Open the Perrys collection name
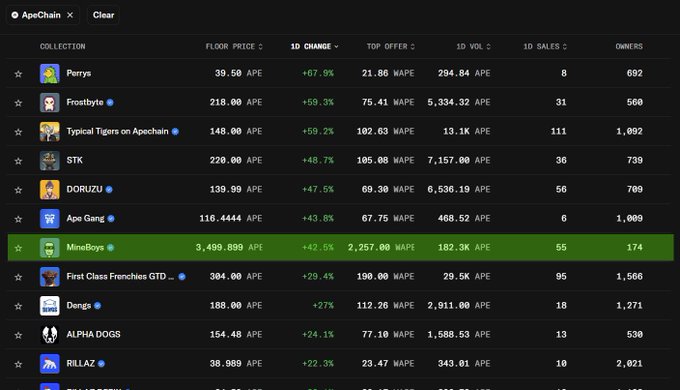The image size is (680, 390). pyautogui.click(x=78, y=73)
